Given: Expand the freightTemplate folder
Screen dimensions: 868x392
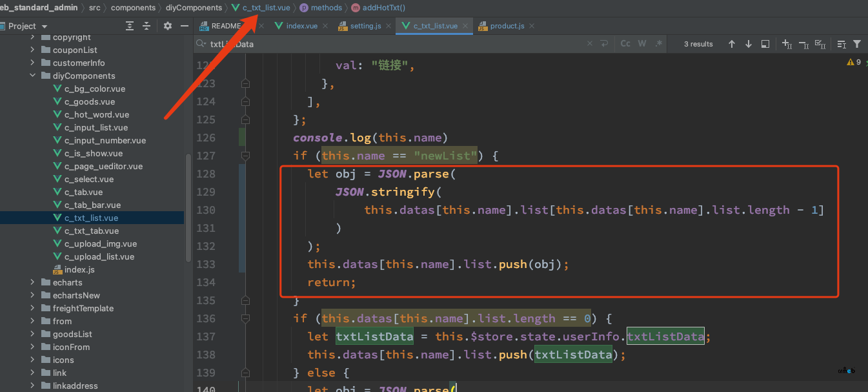Looking at the screenshot, I should 32,308.
